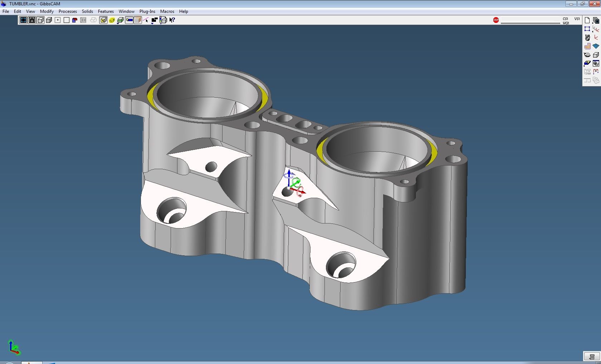Open the stacked windows View Control palette

(x=596, y=20)
